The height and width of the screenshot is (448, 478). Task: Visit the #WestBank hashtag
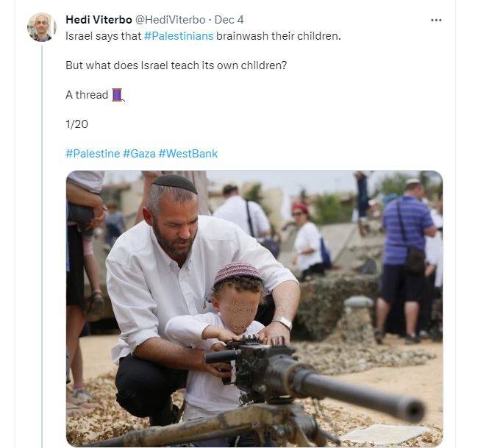(188, 154)
